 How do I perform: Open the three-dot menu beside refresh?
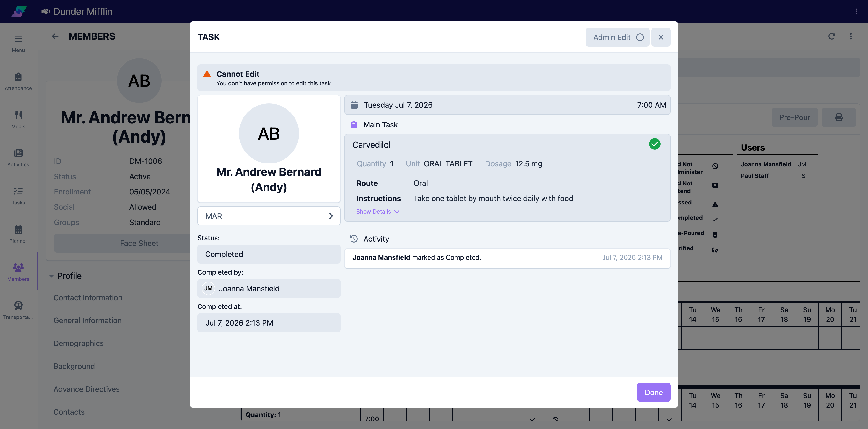pyautogui.click(x=851, y=36)
